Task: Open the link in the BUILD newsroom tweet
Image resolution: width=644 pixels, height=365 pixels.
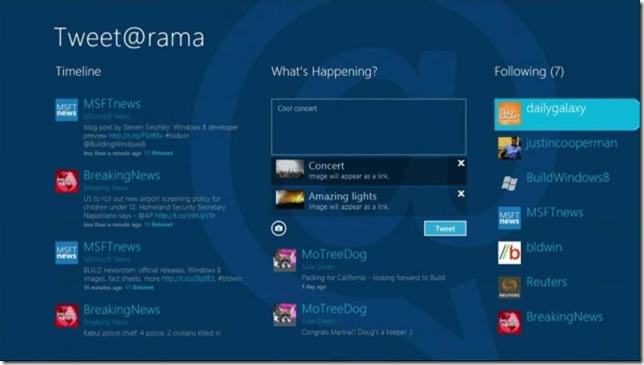Action: [189, 279]
